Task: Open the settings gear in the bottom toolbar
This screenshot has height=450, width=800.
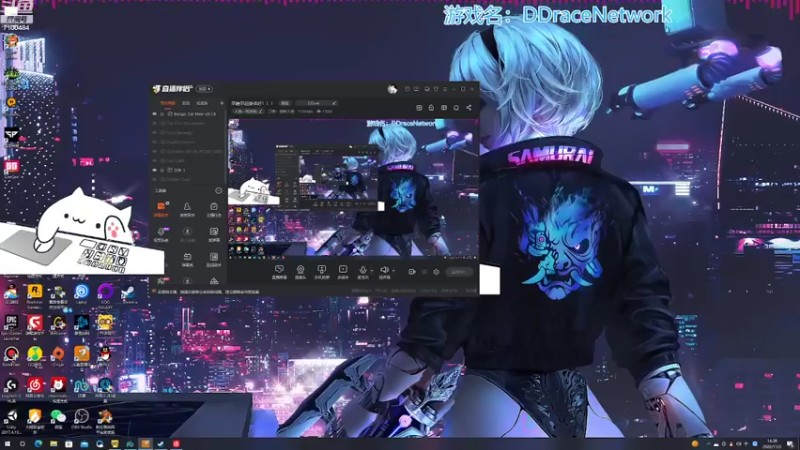Action: coord(436,272)
